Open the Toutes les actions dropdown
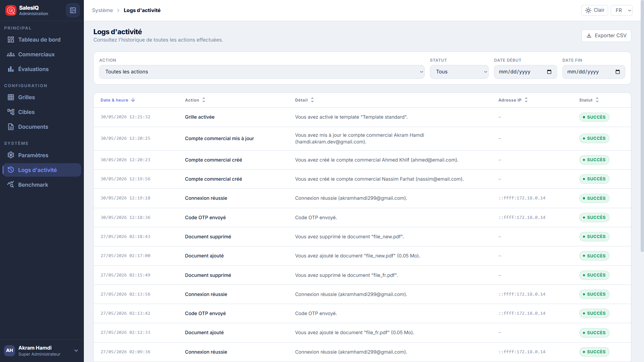The height and width of the screenshot is (362, 644). point(262,72)
